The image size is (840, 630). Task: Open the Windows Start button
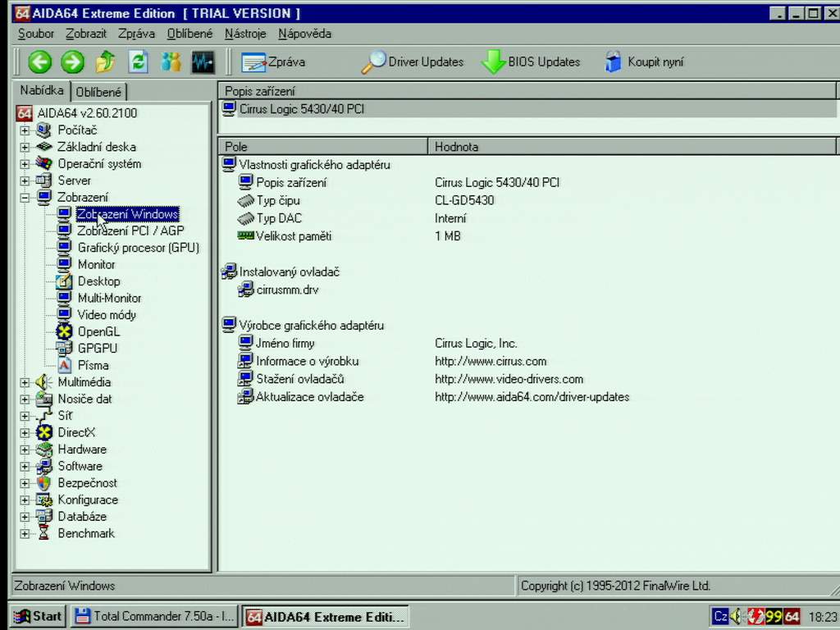(38, 617)
